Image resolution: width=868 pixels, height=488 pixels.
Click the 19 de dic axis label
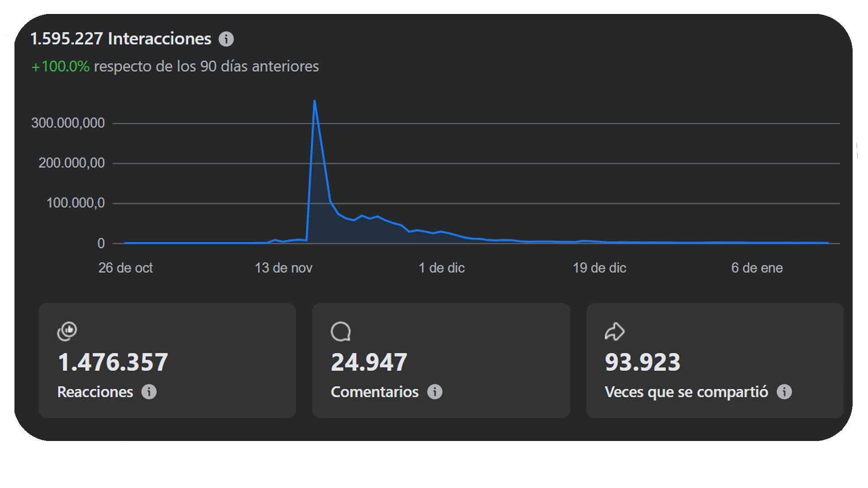[599, 268]
